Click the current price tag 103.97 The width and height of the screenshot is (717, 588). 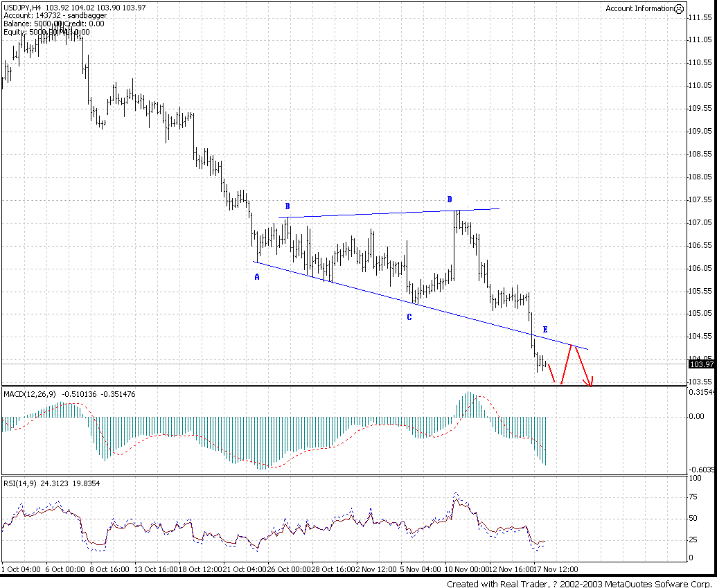tap(701, 364)
